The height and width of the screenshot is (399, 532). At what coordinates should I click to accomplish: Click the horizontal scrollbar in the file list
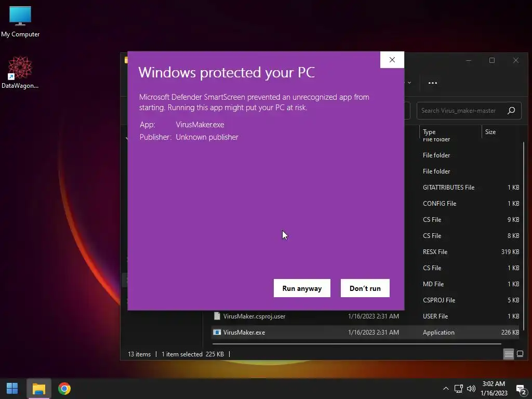tap(356, 344)
